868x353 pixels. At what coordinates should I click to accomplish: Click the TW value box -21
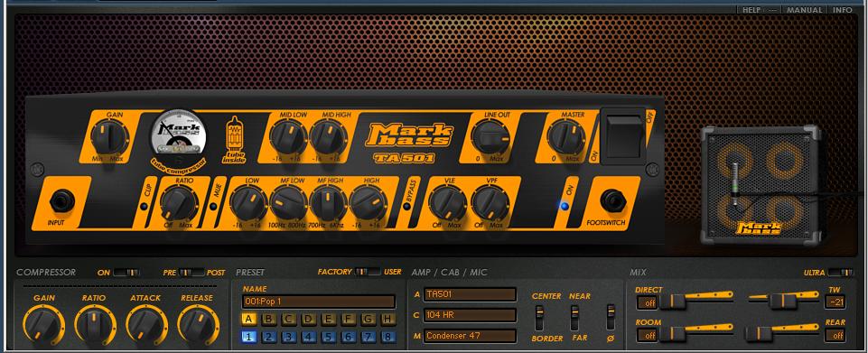tap(835, 302)
